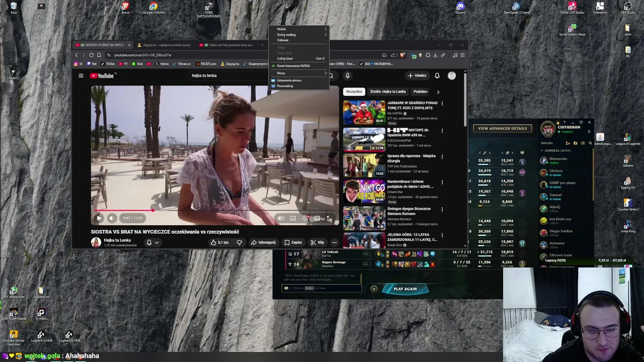Expand Sortuj według in context menu
This screenshot has width=644, height=362.
point(299,35)
